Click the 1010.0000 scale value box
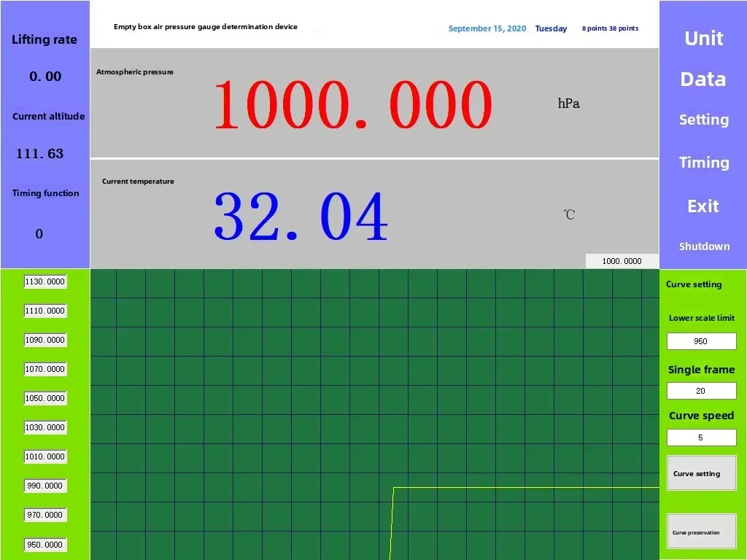 click(x=45, y=456)
